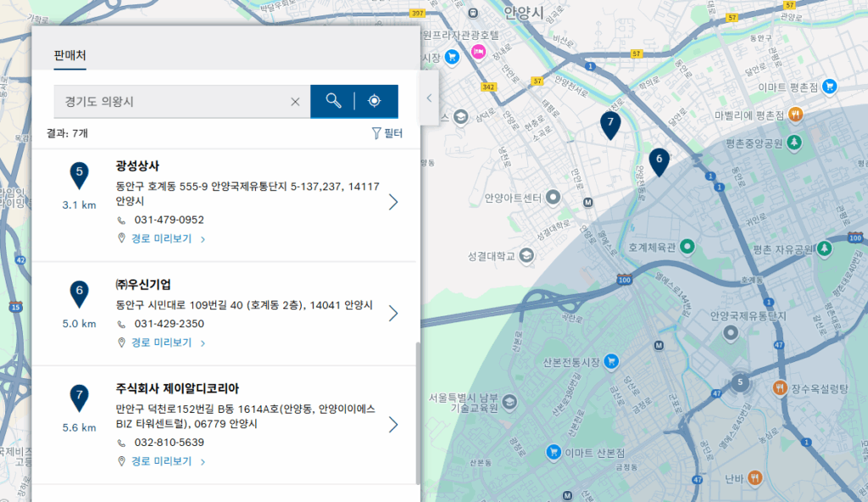Click the 3.1 km distance label
This screenshot has width=868, height=502.
coord(79,205)
